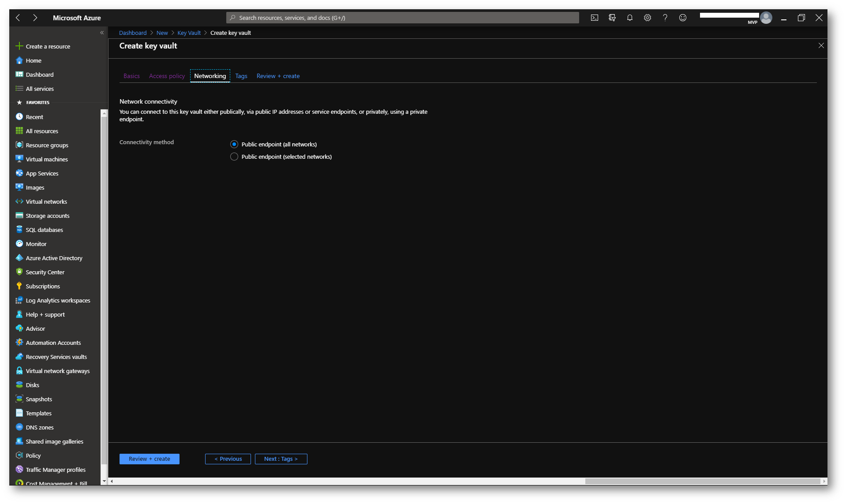846x504 pixels.
Task: Open All resources
Action: pyautogui.click(x=41, y=131)
